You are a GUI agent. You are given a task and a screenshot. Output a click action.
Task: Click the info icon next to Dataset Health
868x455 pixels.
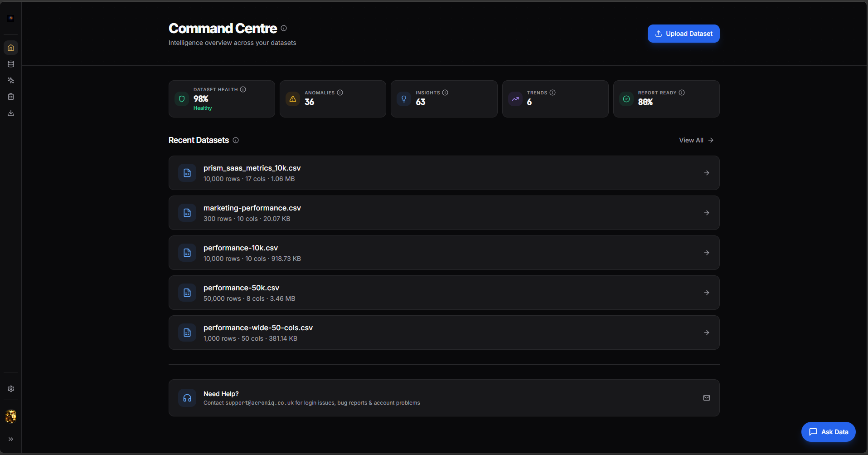tap(243, 89)
